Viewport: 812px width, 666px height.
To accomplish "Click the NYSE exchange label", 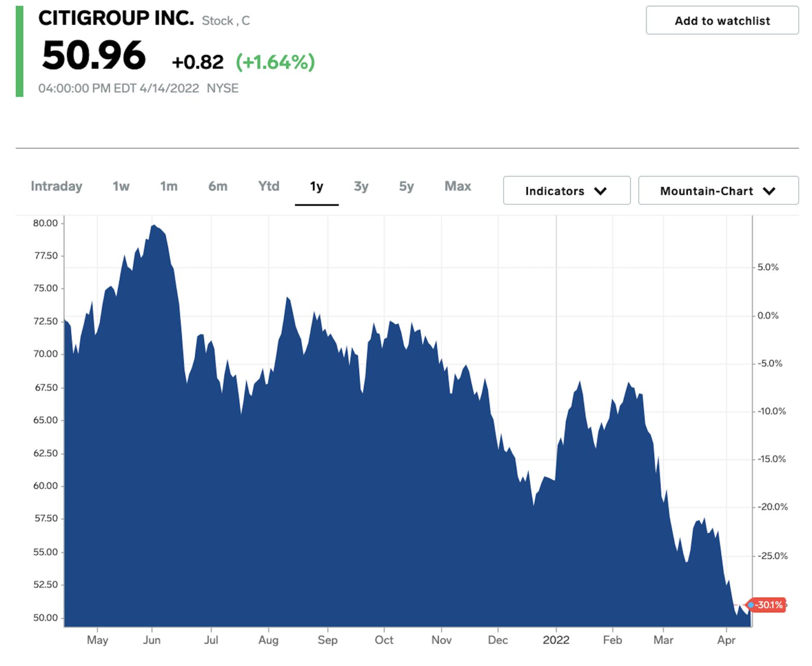I will click(x=223, y=88).
